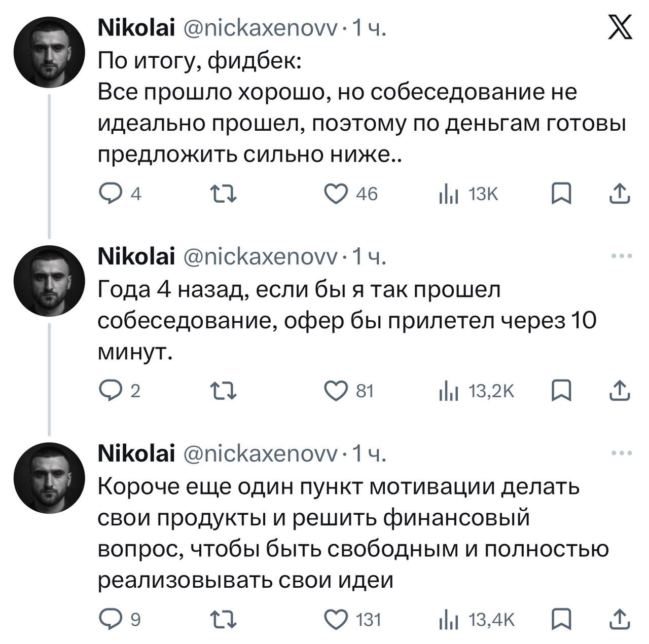The image size is (649, 644).
Task: Like the tweet with 131 likes
Action: point(336,620)
